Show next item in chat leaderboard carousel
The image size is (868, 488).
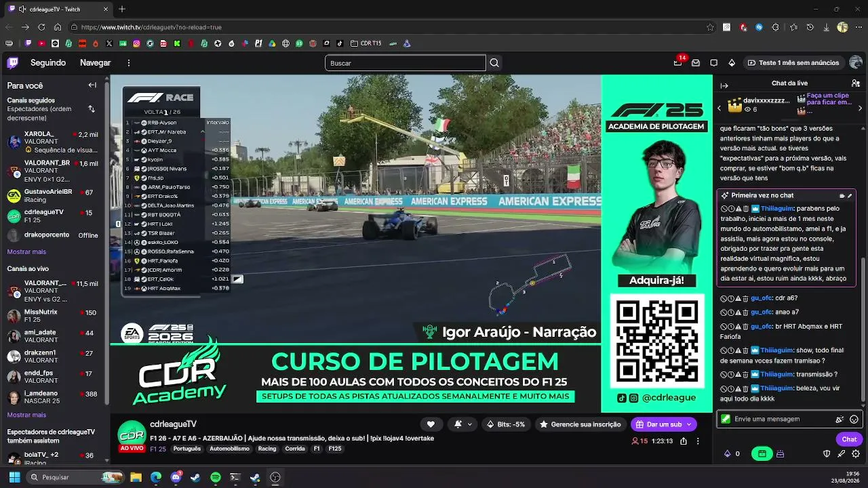pos(860,108)
